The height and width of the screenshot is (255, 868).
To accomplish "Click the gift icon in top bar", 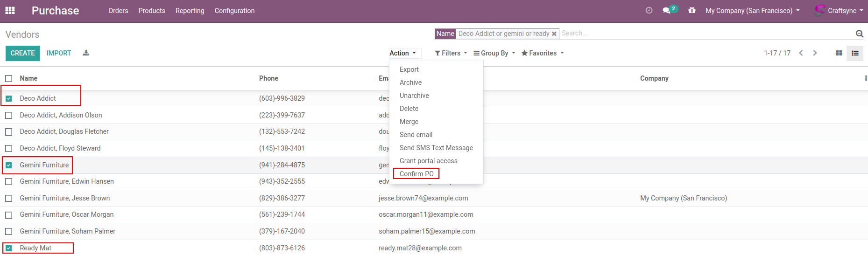I will pos(692,10).
